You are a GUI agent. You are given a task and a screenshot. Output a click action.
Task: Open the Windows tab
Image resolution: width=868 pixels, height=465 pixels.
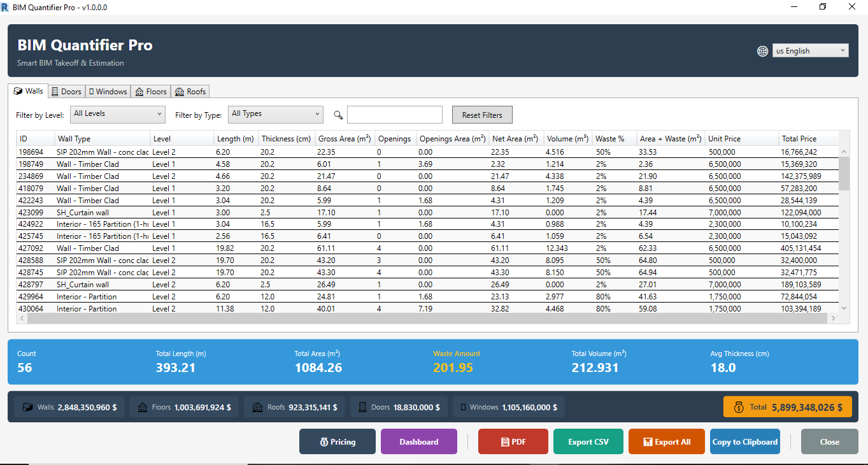point(108,92)
